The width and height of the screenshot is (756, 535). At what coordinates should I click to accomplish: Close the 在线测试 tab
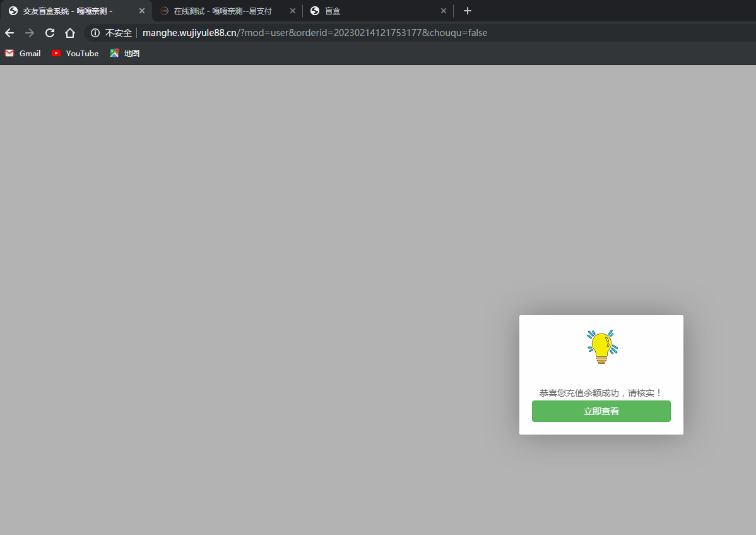[293, 11]
